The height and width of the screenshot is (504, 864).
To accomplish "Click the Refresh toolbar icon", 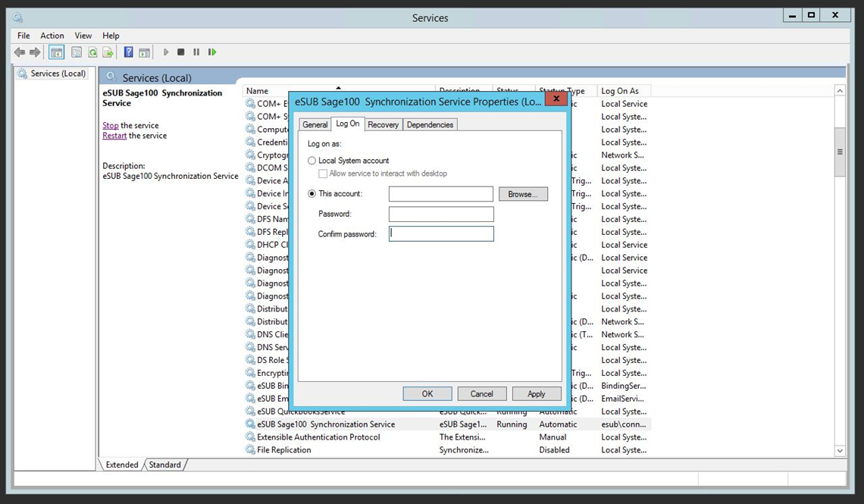I will pyautogui.click(x=92, y=52).
